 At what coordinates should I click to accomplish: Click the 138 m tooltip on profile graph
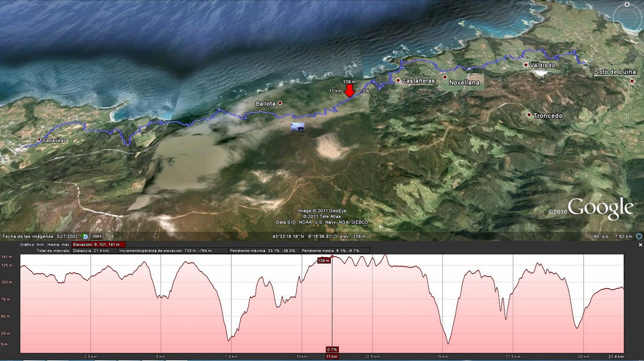coord(324,261)
